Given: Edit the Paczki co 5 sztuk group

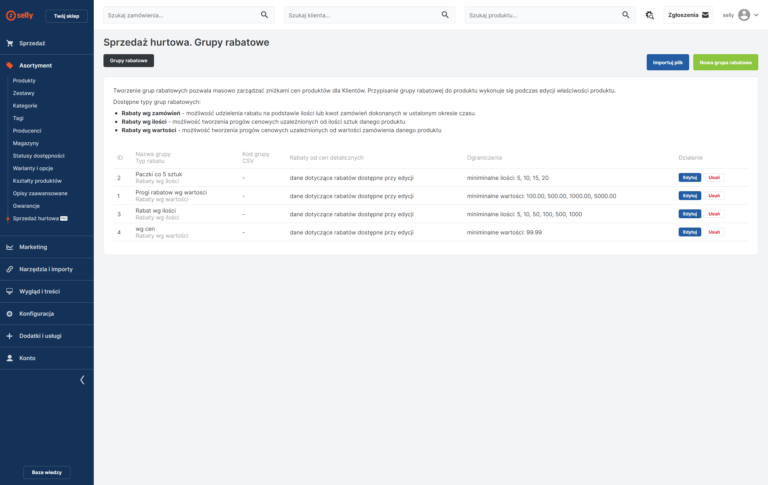Looking at the screenshot, I should click(x=689, y=177).
